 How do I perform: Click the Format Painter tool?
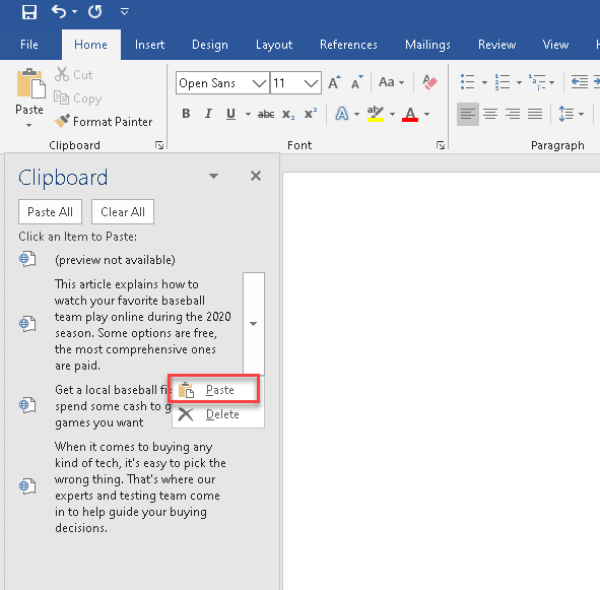tap(104, 121)
